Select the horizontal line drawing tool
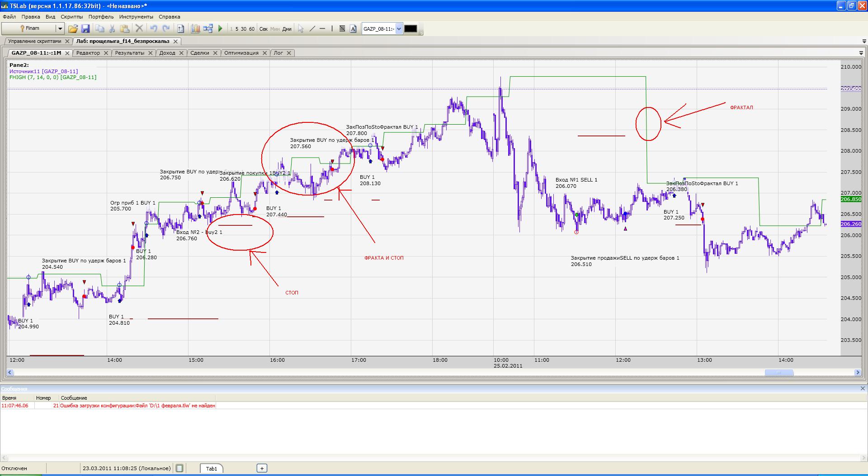868x476 pixels. tap(322, 28)
